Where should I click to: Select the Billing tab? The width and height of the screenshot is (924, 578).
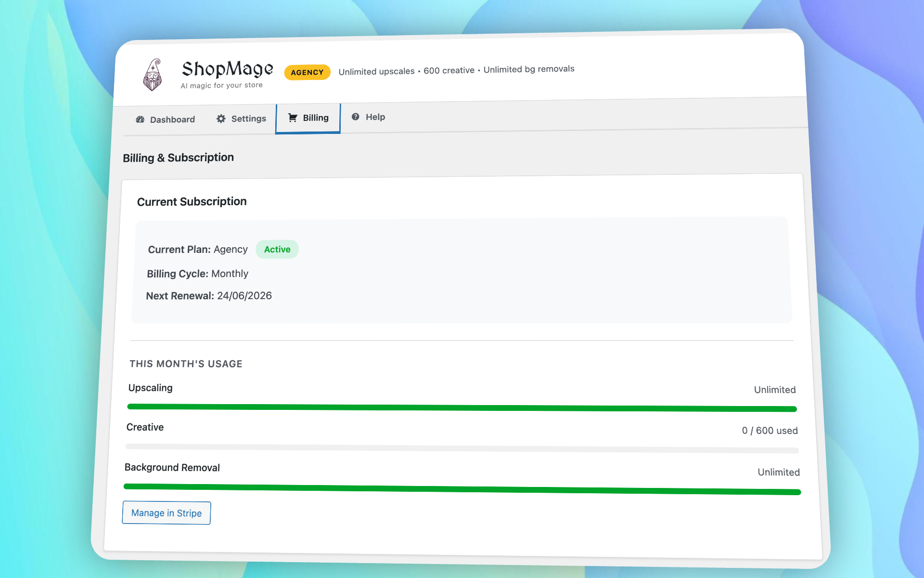tap(308, 118)
